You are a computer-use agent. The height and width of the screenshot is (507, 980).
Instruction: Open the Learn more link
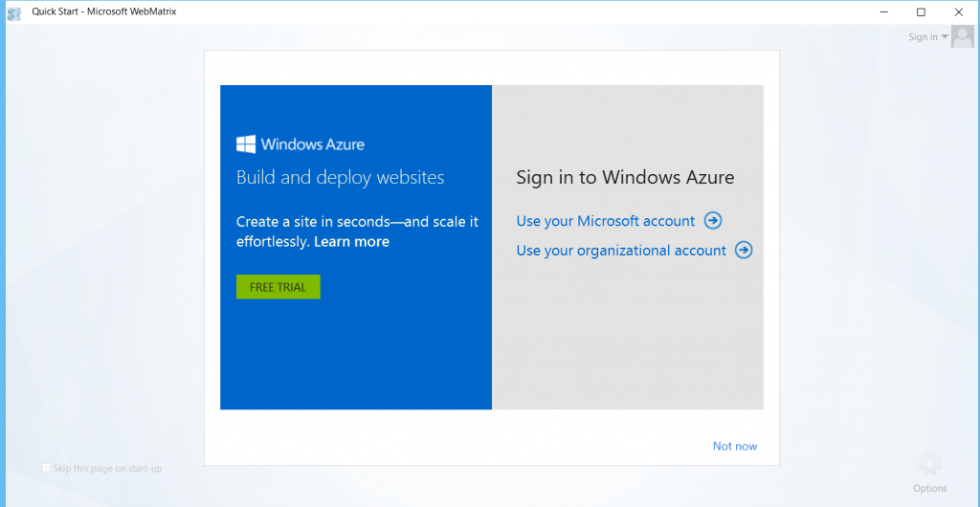[351, 242]
